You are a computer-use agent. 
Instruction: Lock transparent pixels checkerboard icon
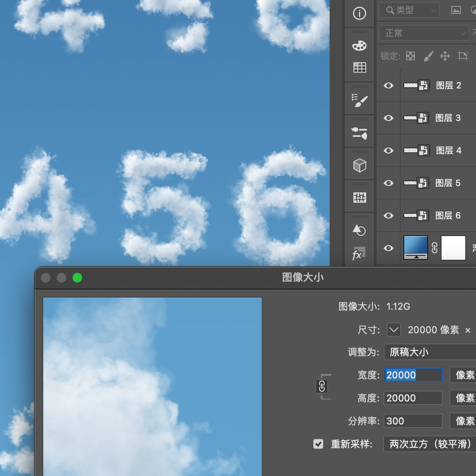click(x=410, y=56)
